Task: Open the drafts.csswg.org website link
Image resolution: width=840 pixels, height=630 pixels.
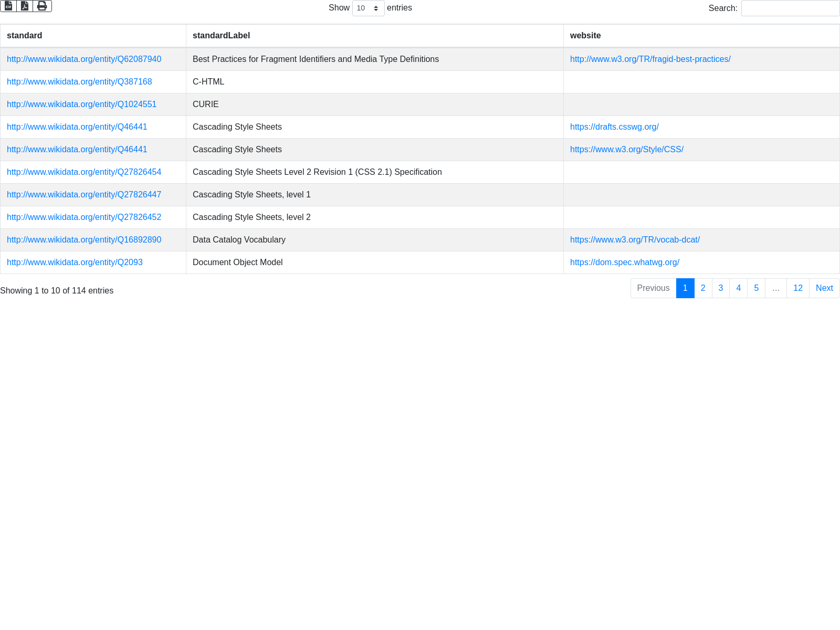Action: coord(614,127)
